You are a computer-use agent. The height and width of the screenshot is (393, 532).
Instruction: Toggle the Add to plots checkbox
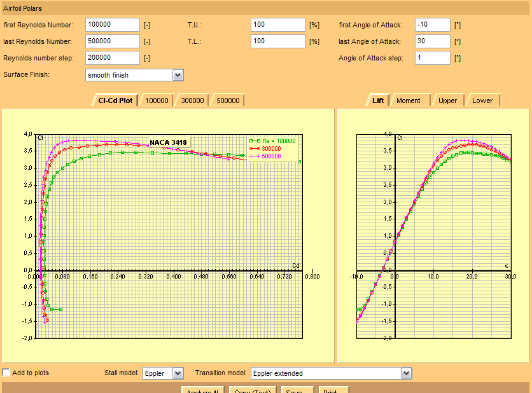point(6,373)
